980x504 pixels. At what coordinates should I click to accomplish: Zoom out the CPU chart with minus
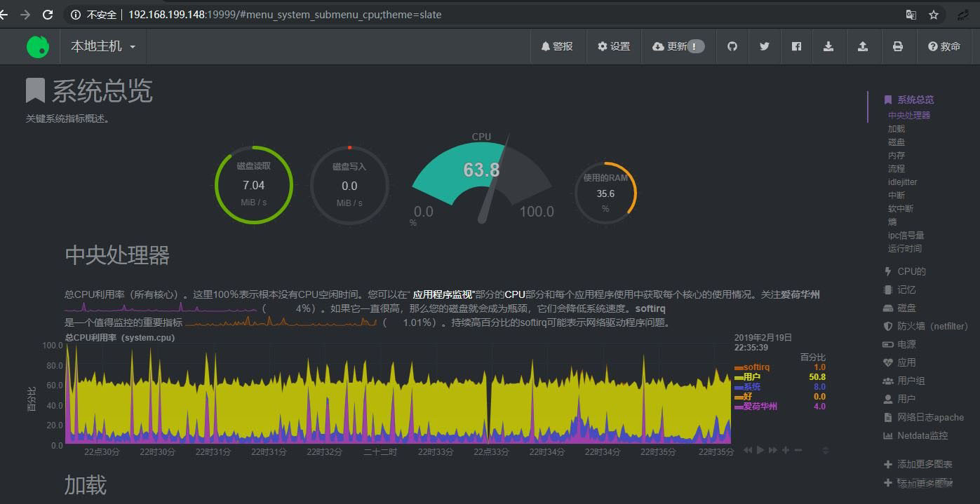[798, 450]
